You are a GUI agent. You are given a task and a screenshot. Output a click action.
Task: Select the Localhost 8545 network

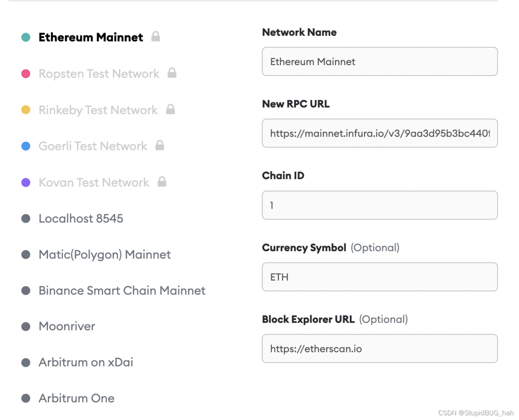click(81, 218)
